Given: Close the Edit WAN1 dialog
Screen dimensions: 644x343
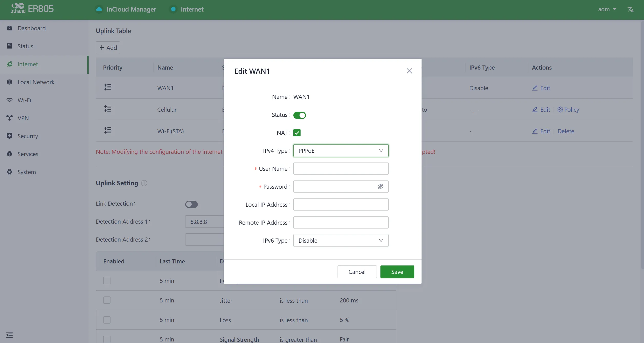Looking at the screenshot, I should pyautogui.click(x=409, y=71).
